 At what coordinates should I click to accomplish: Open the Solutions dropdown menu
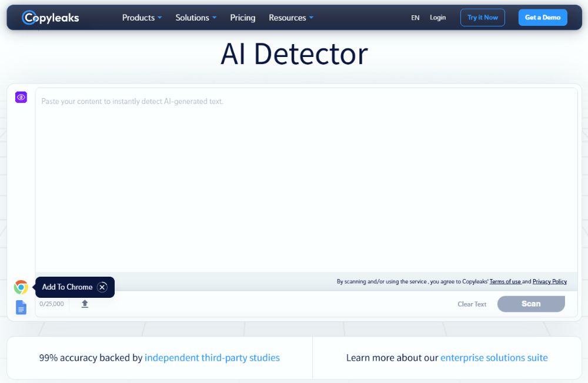(196, 18)
